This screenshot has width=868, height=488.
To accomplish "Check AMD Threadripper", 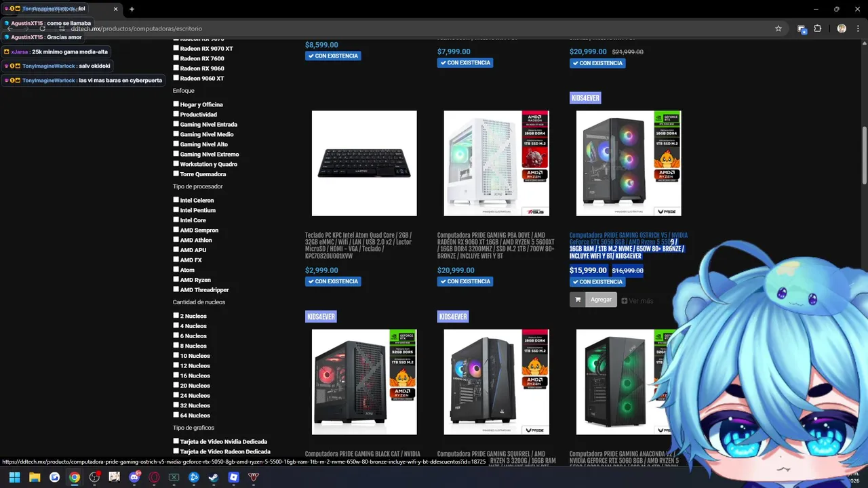I will coord(176,289).
